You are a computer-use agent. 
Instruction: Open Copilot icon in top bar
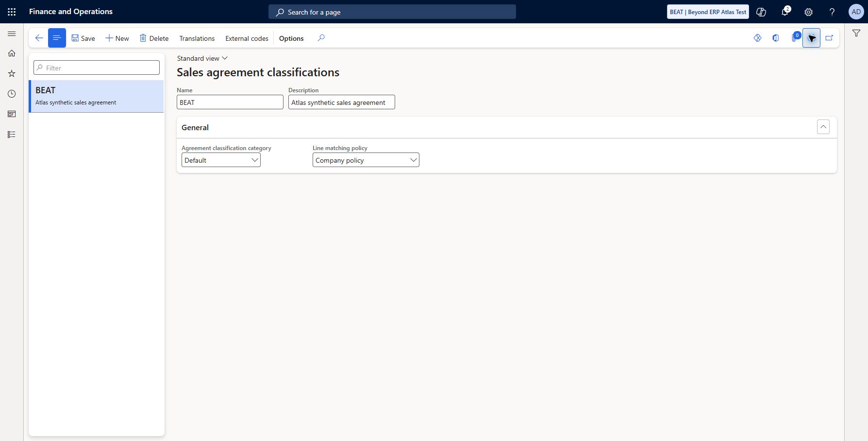coord(761,12)
